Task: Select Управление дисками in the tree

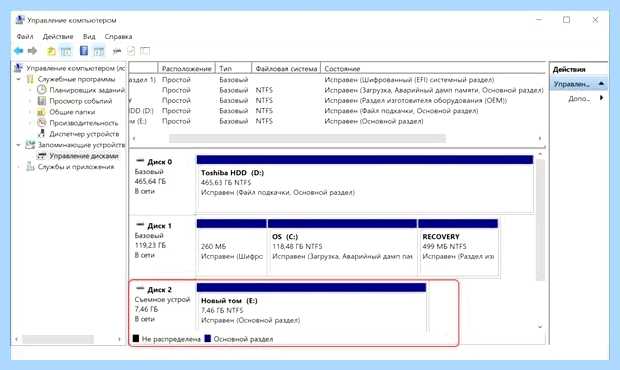Action: 83,156
